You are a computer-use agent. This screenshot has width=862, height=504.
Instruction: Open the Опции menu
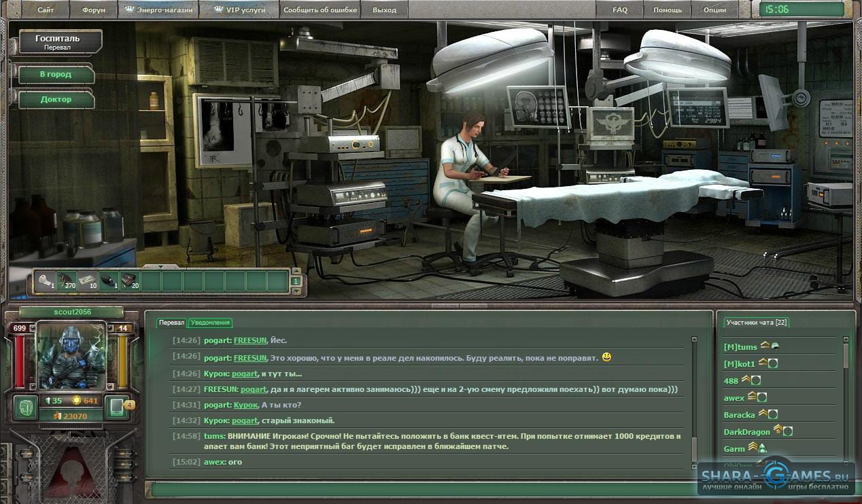[x=714, y=10]
